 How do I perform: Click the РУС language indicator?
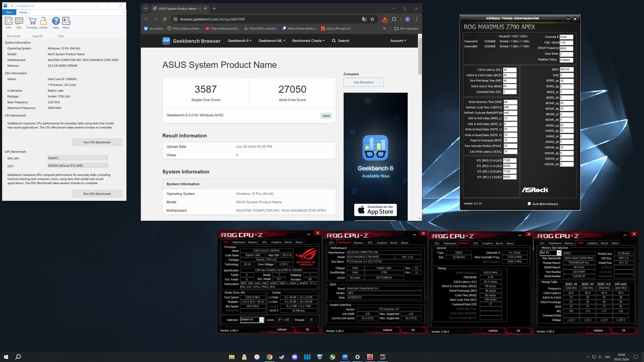(608, 357)
